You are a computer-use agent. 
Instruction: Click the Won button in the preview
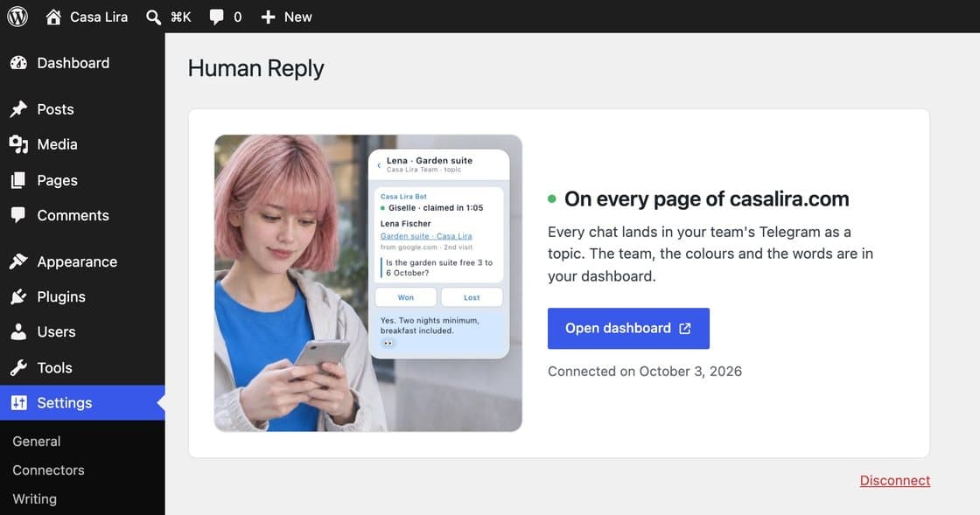(406, 297)
